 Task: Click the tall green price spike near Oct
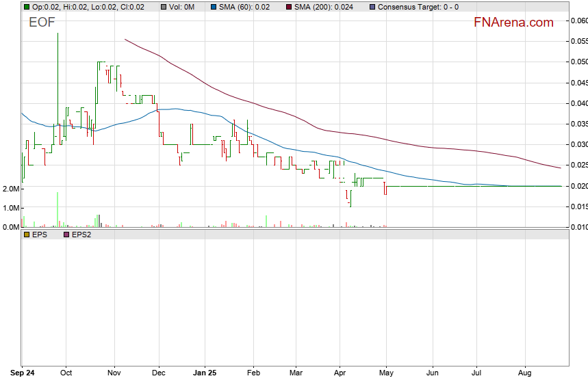pos(57,82)
